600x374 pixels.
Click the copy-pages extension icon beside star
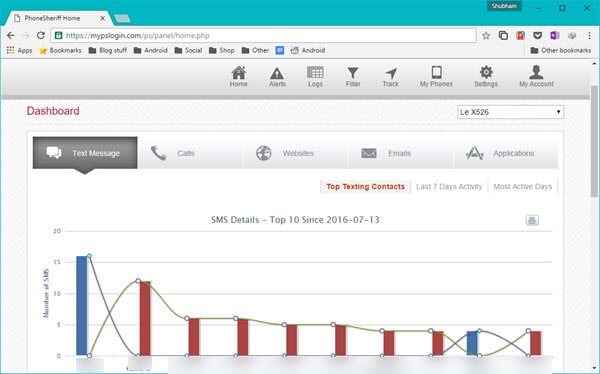503,36
